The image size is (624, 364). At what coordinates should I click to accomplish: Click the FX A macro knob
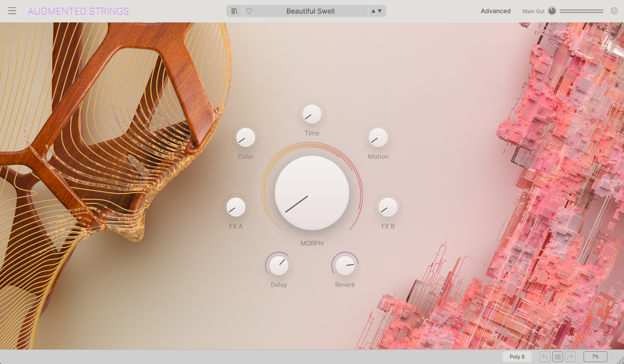pos(236,208)
